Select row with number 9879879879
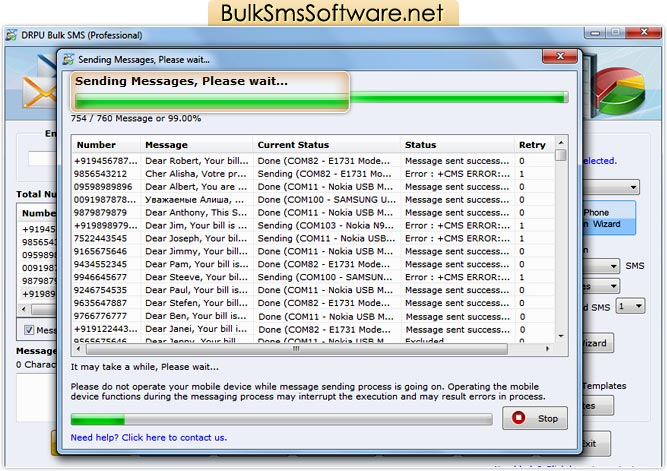667x471 pixels. 313,212
